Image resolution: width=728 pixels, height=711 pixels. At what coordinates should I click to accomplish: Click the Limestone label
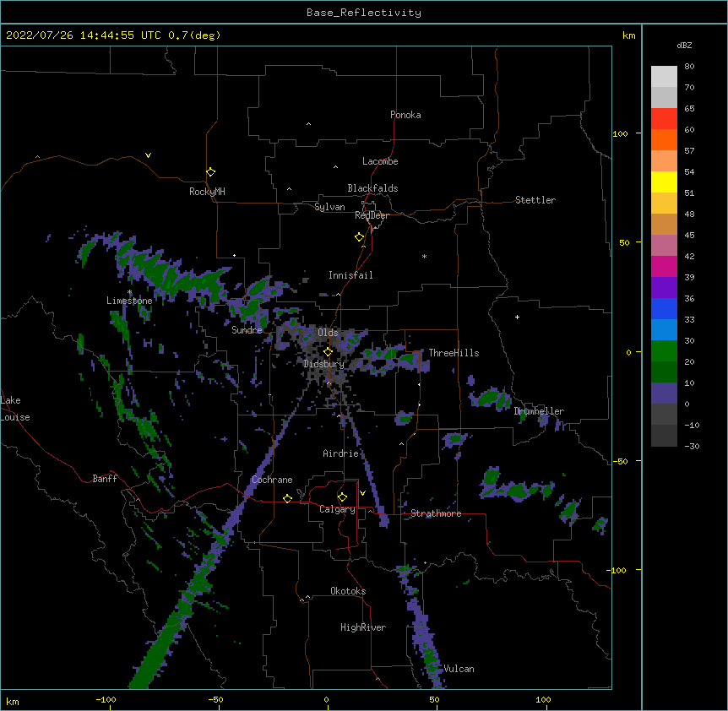tap(129, 301)
